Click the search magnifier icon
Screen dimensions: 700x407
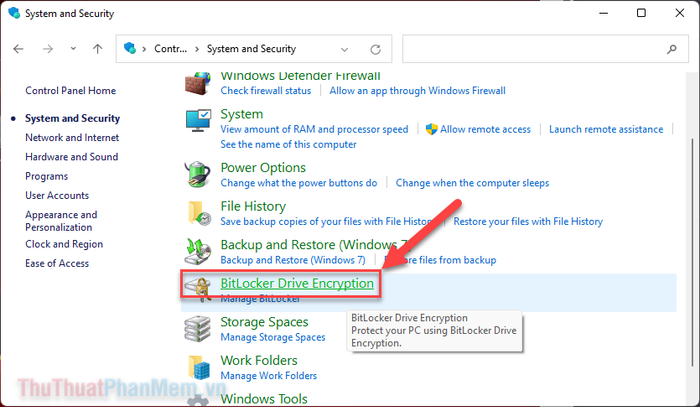click(x=671, y=49)
